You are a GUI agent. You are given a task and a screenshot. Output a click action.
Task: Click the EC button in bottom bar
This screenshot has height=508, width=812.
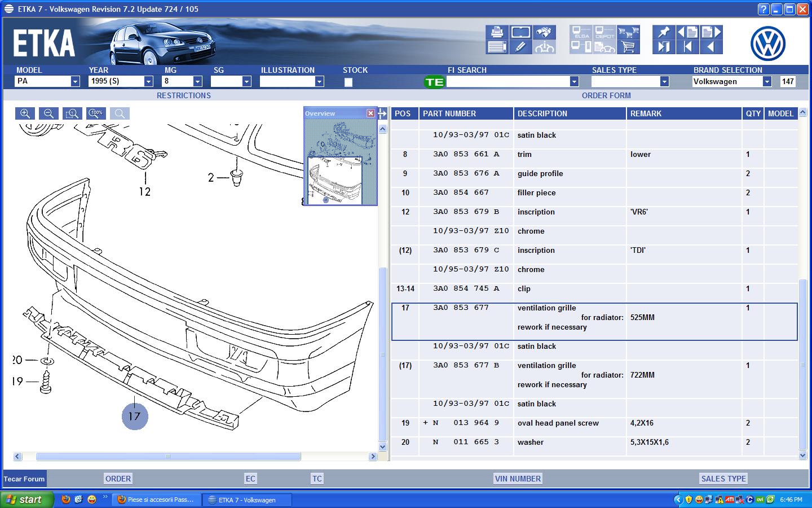coord(250,479)
